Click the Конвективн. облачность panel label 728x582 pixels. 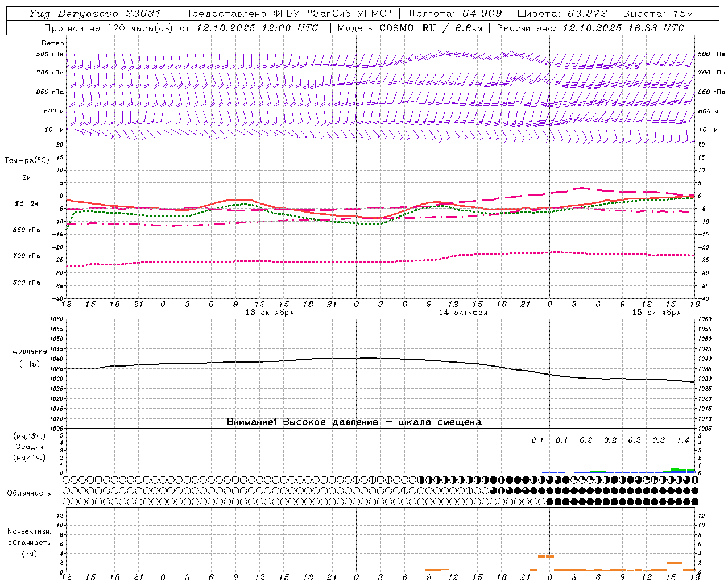pos(29,537)
